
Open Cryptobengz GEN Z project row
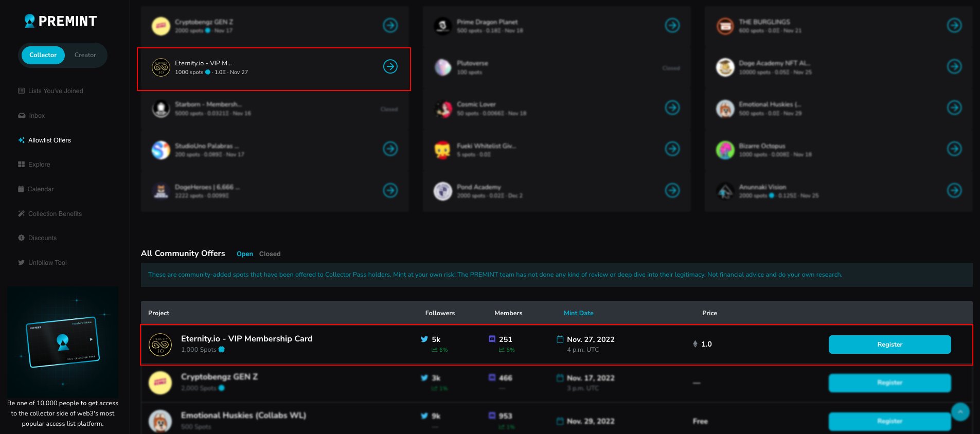557,383
